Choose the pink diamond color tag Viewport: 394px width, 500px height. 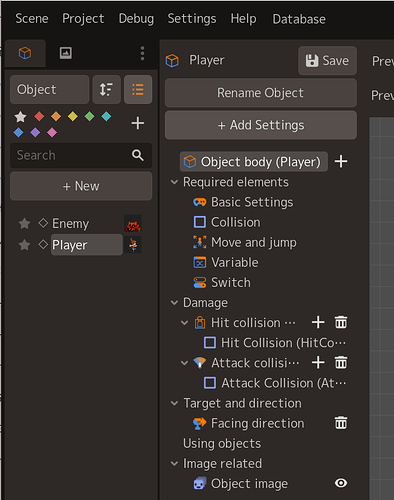point(52,132)
